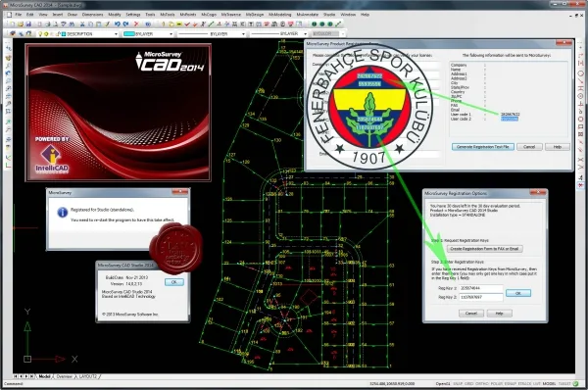Switch to the Overview layout tab
This screenshot has width=588, height=390.
tap(64, 376)
